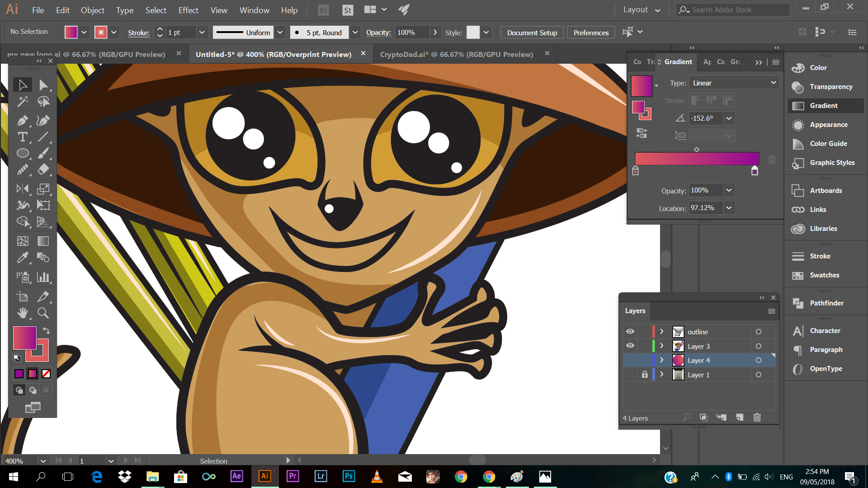Switch to Draw Behind mode

tap(33, 390)
